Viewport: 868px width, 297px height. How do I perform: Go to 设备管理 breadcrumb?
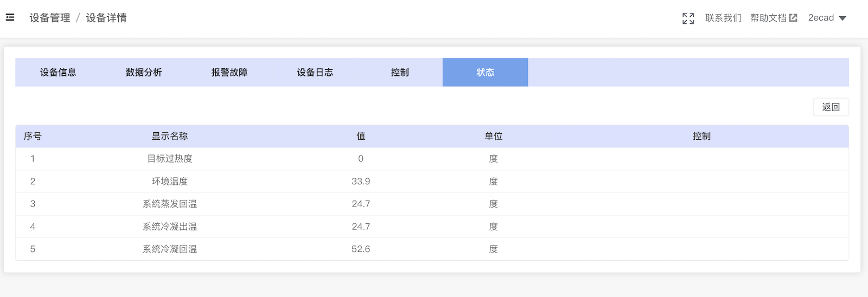coord(50,18)
